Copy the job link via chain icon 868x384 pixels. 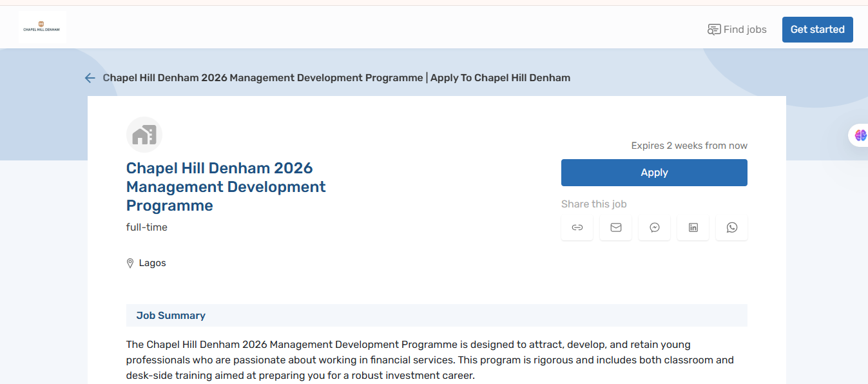tap(577, 227)
